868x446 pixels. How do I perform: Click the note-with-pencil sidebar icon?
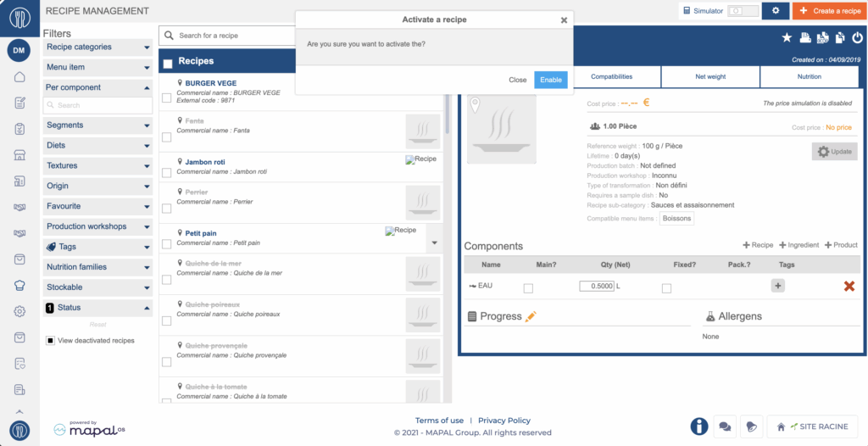pos(19,103)
